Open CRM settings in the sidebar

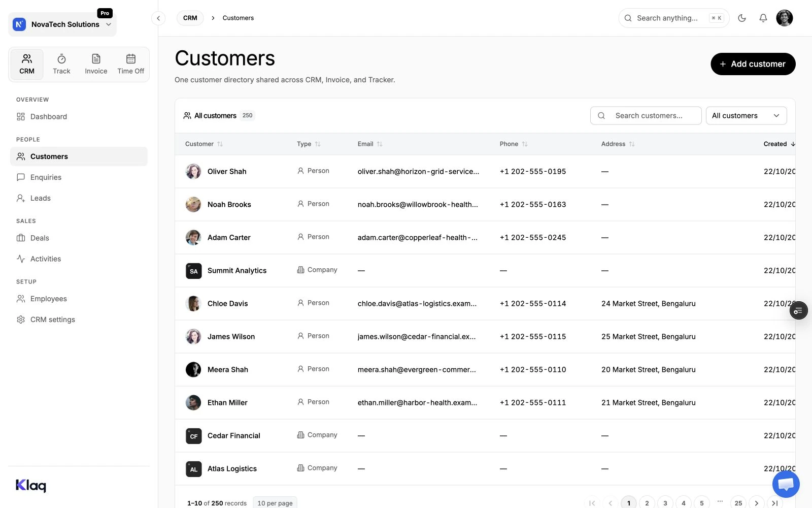pos(79,320)
